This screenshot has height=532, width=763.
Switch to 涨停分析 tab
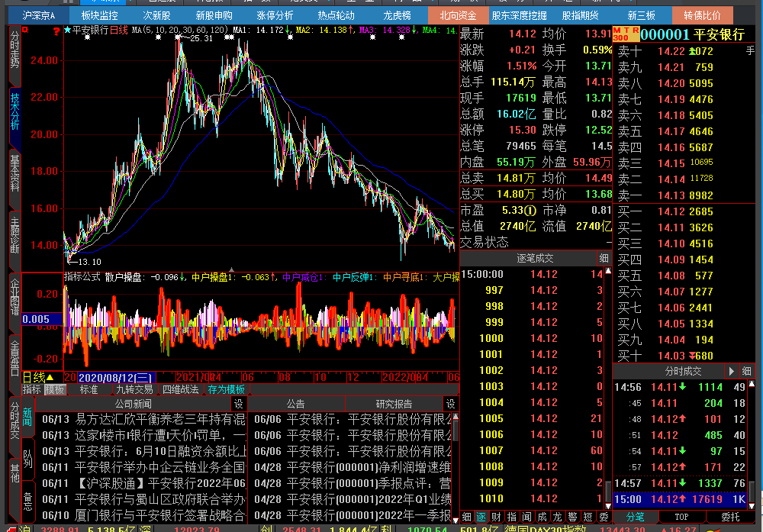click(275, 15)
